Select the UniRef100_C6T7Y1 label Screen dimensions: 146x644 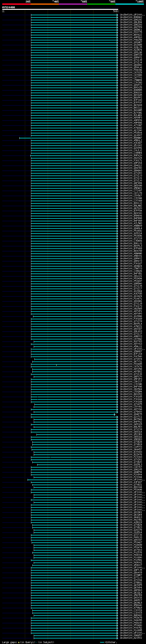pyautogui.click(x=131, y=77)
